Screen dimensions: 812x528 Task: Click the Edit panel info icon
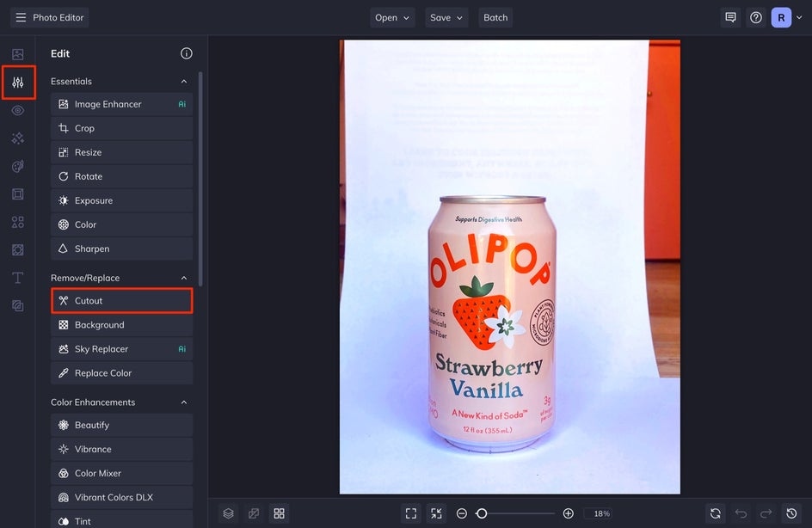(x=187, y=53)
